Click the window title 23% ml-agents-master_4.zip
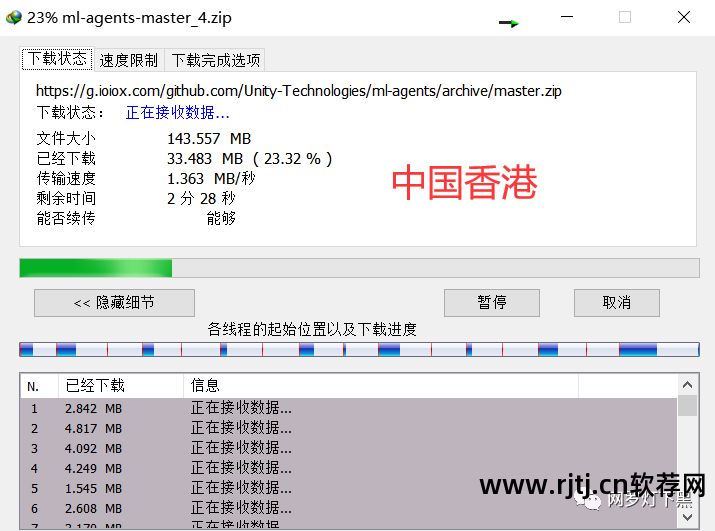Screen dimensions: 715x531 [x=129, y=18]
